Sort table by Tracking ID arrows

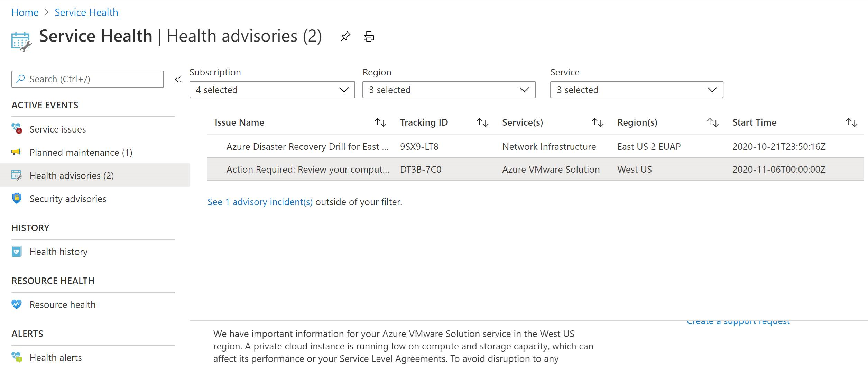pyautogui.click(x=482, y=122)
